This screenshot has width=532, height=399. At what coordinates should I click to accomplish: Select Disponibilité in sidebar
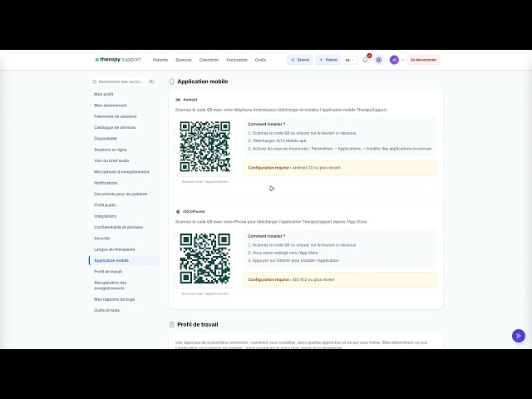tap(106, 139)
